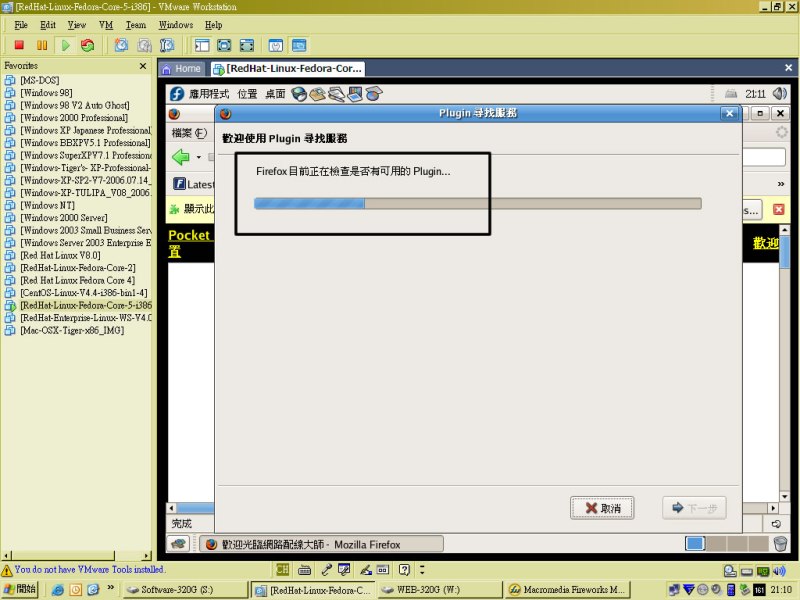Click the Summary view toolbar icon

click(x=276, y=45)
